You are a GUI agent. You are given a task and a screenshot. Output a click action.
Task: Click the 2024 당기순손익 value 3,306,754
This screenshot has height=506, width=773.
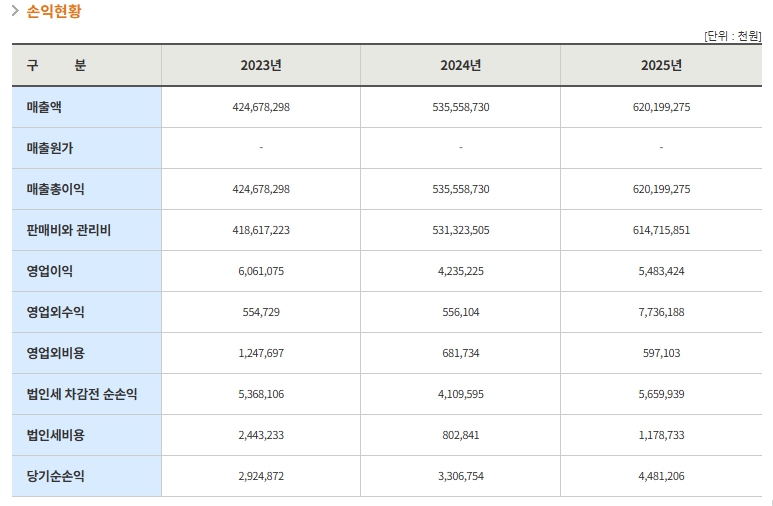tap(460, 476)
